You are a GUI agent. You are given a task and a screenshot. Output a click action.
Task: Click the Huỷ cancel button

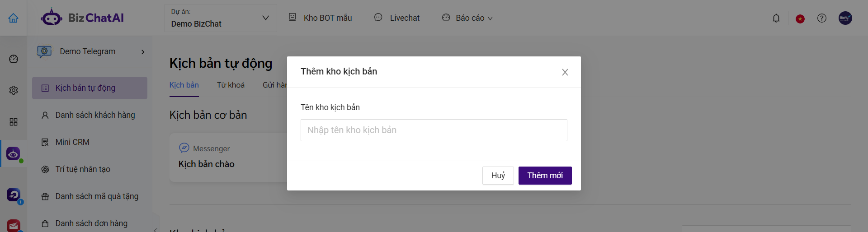click(498, 176)
